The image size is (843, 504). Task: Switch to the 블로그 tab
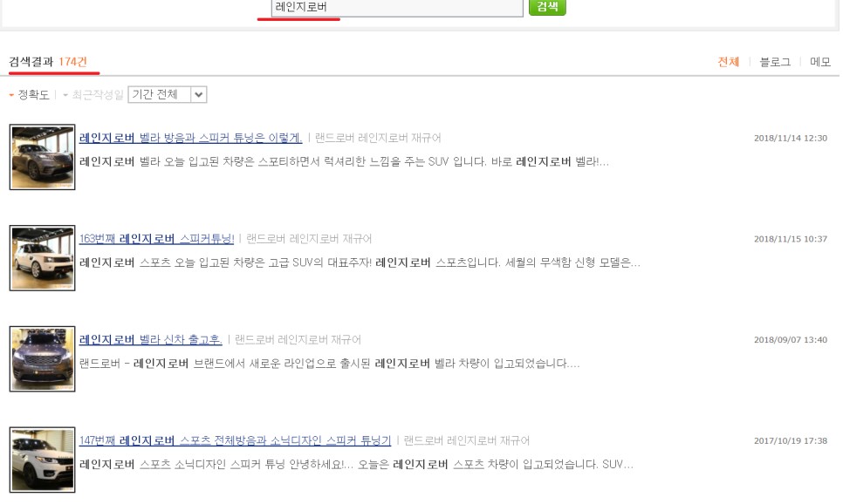[773, 62]
